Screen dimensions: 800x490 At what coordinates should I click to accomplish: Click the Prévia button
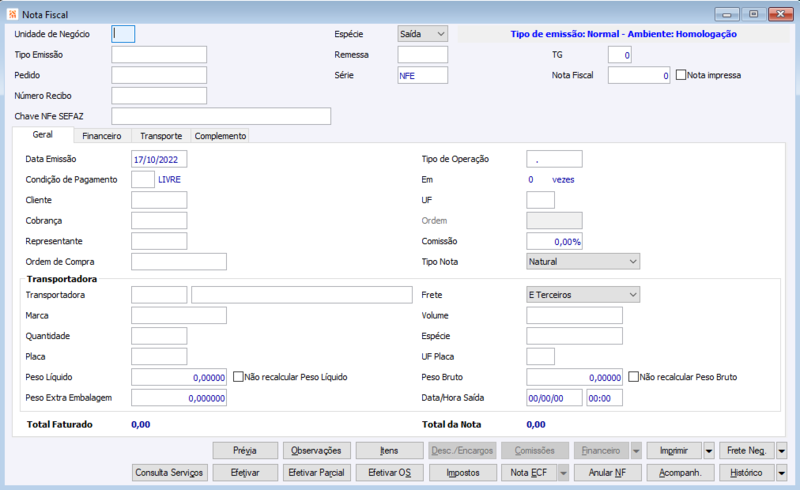point(245,451)
